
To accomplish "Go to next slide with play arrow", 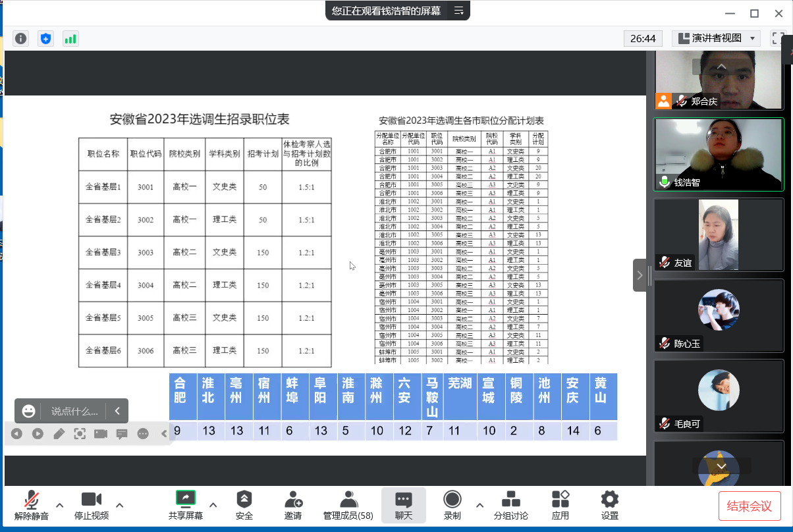I will coord(38,433).
